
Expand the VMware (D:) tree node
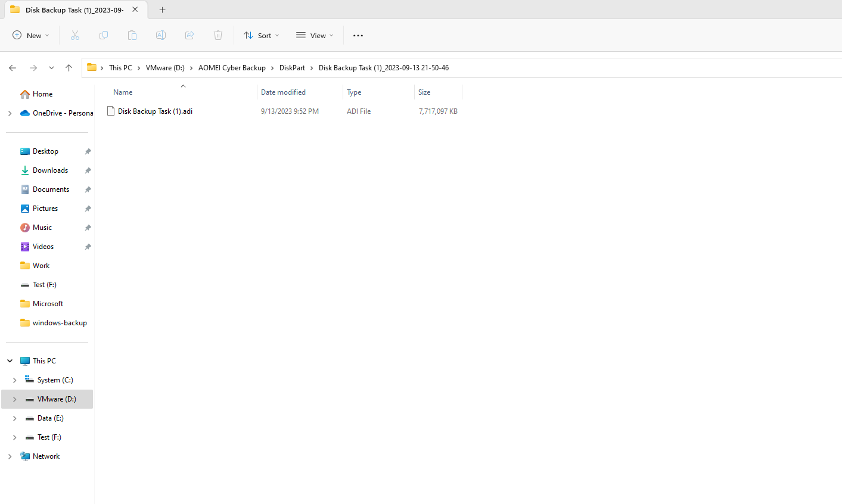pos(15,399)
